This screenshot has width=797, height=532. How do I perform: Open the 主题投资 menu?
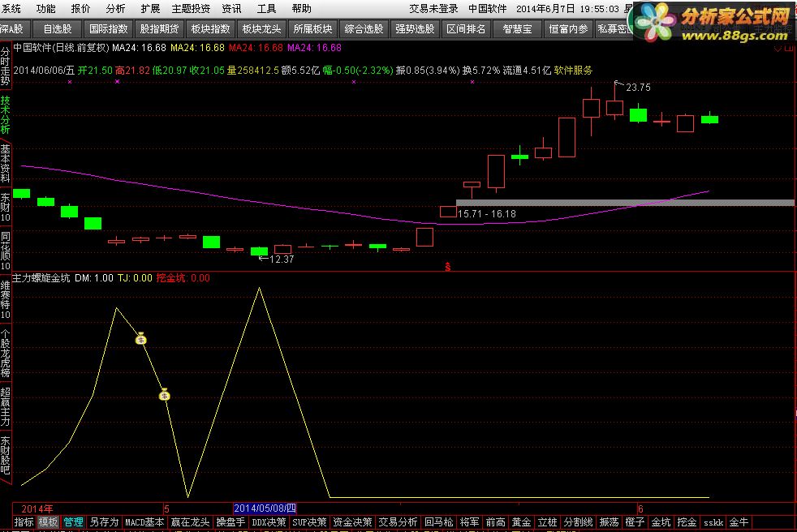click(191, 9)
